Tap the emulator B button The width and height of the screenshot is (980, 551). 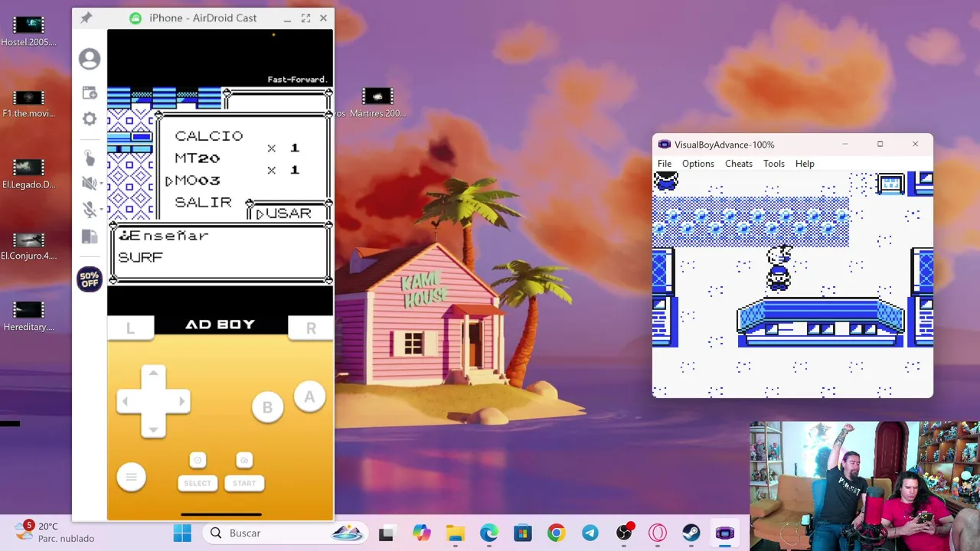click(267, 407)
